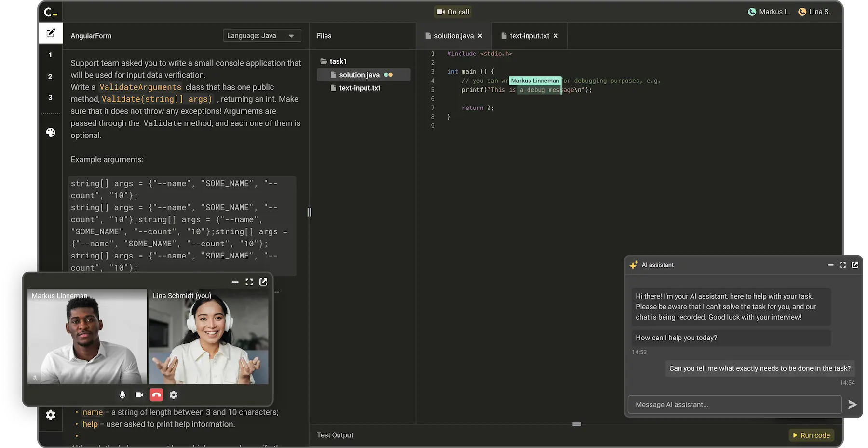Click Lina Schmidt's video thumbnail
Viewport: 868px width, 448px height.
[208, 337]
